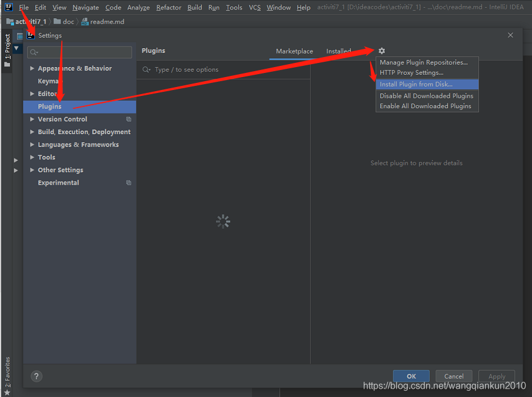Click the IntelliJ IDEA logo in title bar

[8, 7]
